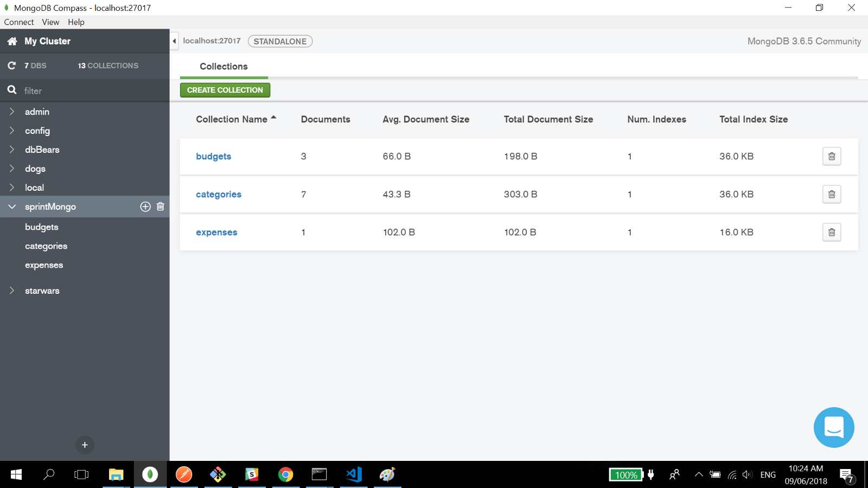This screenshot has width=868, height=488.
Task: Sort by Collection Name column header
Action: (x=232, y=119)
